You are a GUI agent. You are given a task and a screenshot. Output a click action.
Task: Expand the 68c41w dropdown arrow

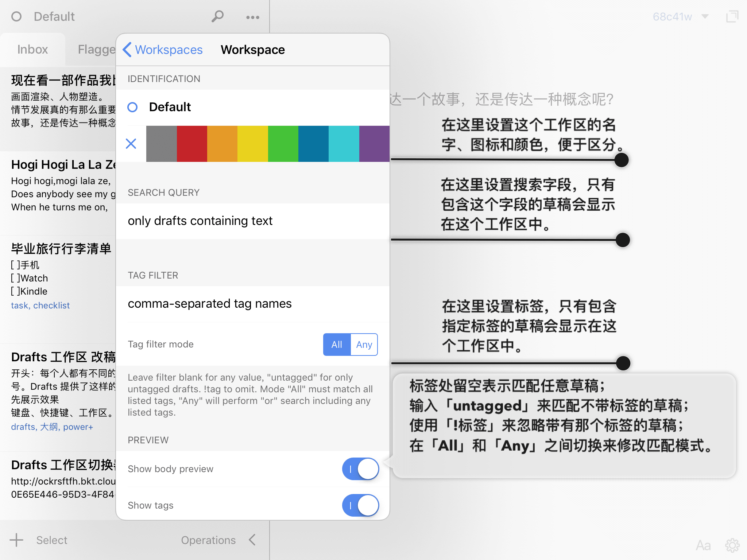point(705,16)
